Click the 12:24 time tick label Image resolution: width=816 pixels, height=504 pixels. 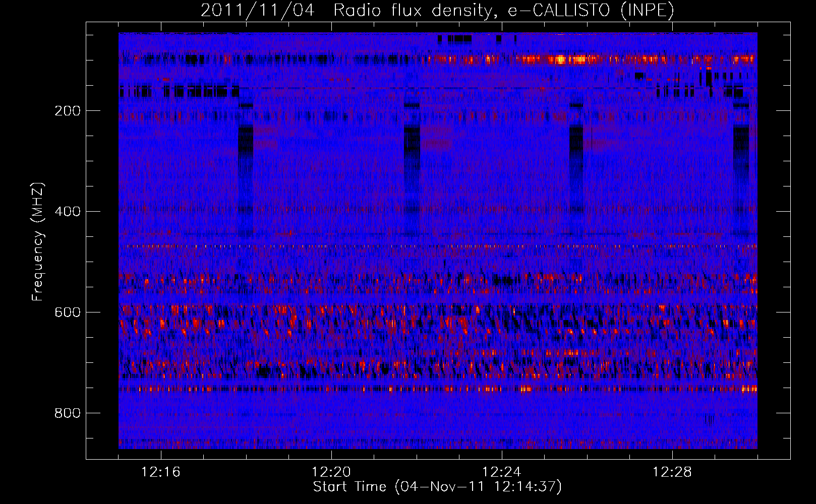[x=501, y=472]
